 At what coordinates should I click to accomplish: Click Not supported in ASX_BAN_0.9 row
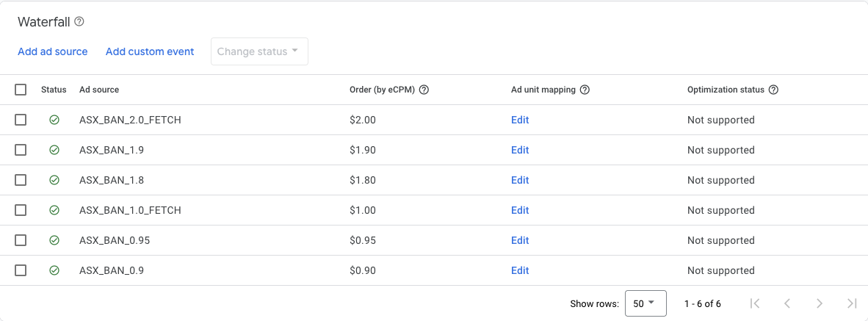pyautogui.click(x=720, y=270)
